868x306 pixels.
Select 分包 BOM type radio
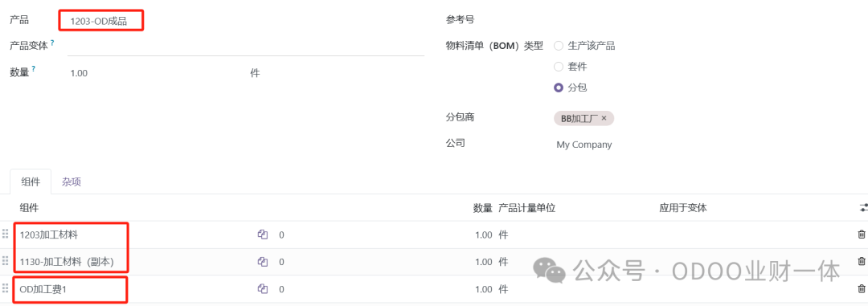559,88
